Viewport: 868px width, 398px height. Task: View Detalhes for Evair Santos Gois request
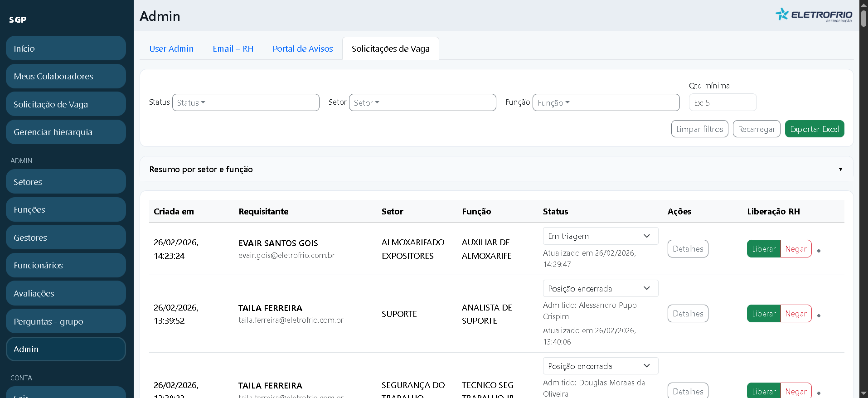point(688,249)
